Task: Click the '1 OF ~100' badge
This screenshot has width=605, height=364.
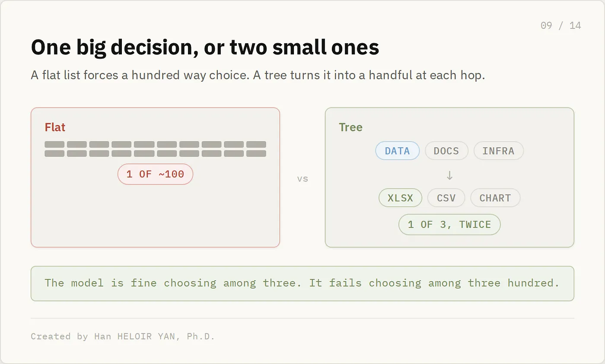Action: point(155,174)
